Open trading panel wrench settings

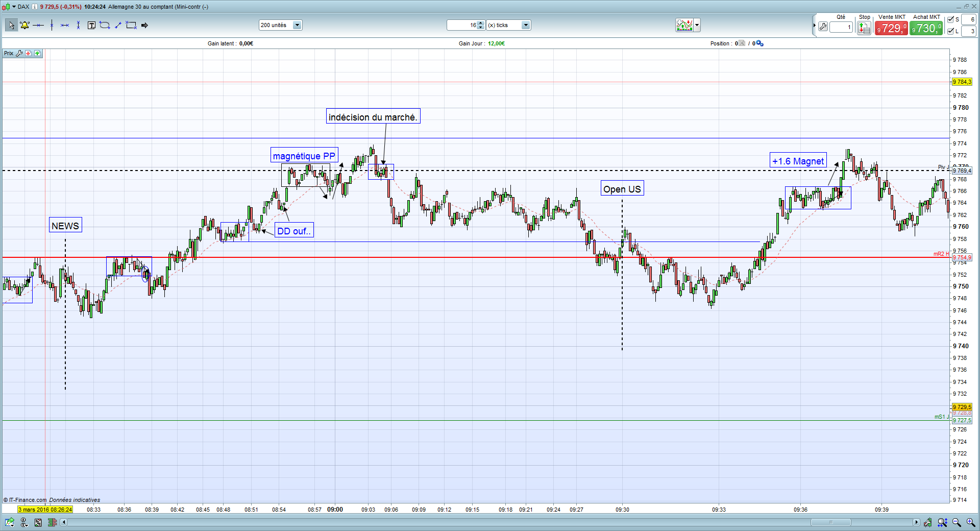823,27
